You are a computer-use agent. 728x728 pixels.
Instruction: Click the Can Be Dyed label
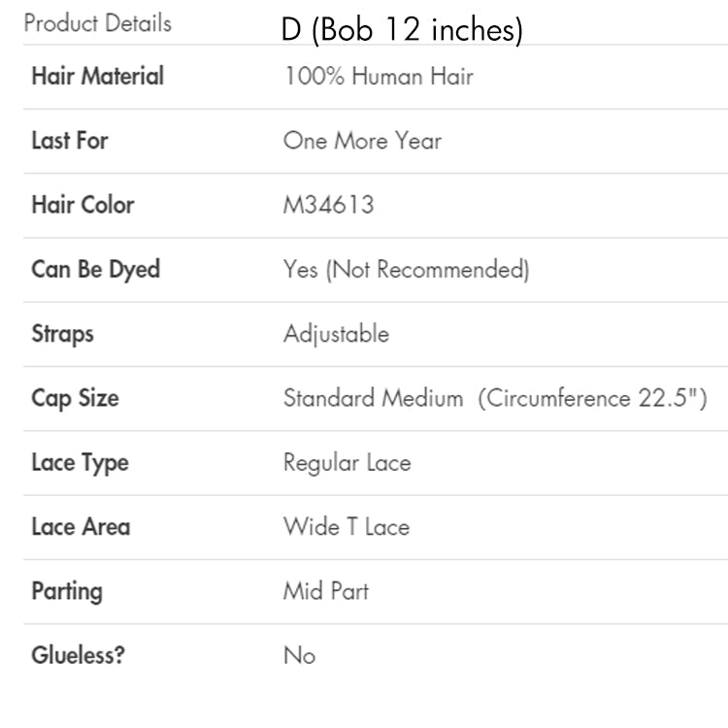[96, 270]
